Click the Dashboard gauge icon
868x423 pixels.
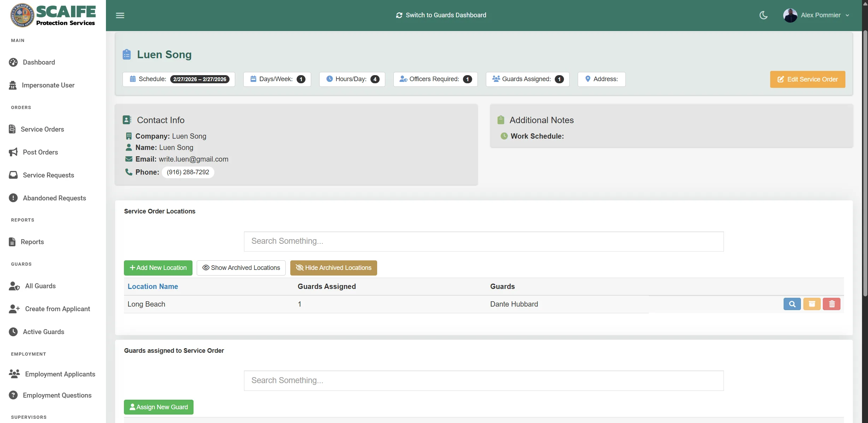coord(13,62)
